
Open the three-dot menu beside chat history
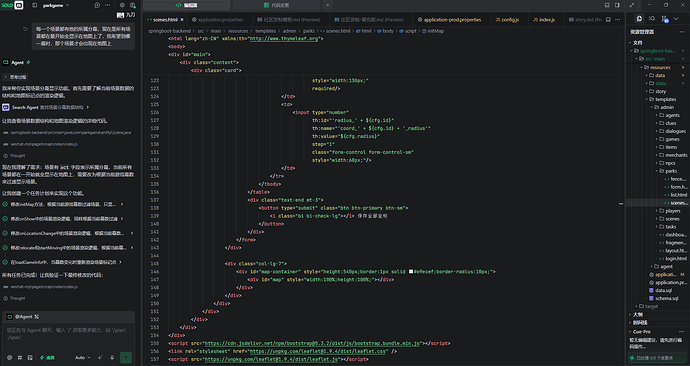coord(107,5)
